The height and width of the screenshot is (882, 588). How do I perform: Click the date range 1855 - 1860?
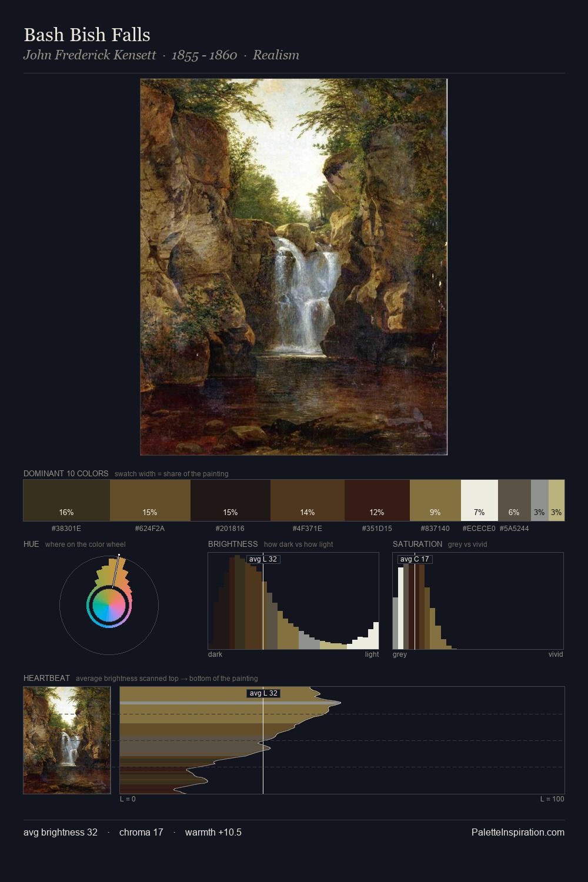point(204,55)
